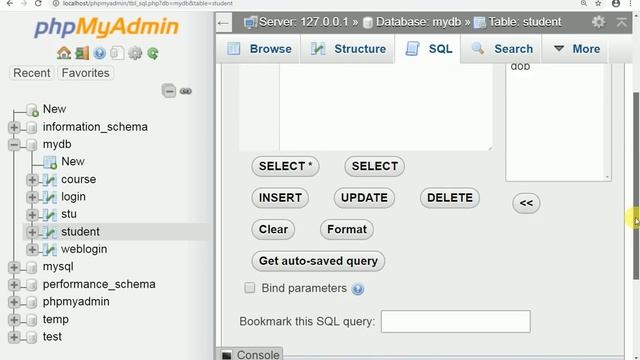The image size is (640, 360).
Task: Click information_schema database icon
Action: [x=32, y=127]
